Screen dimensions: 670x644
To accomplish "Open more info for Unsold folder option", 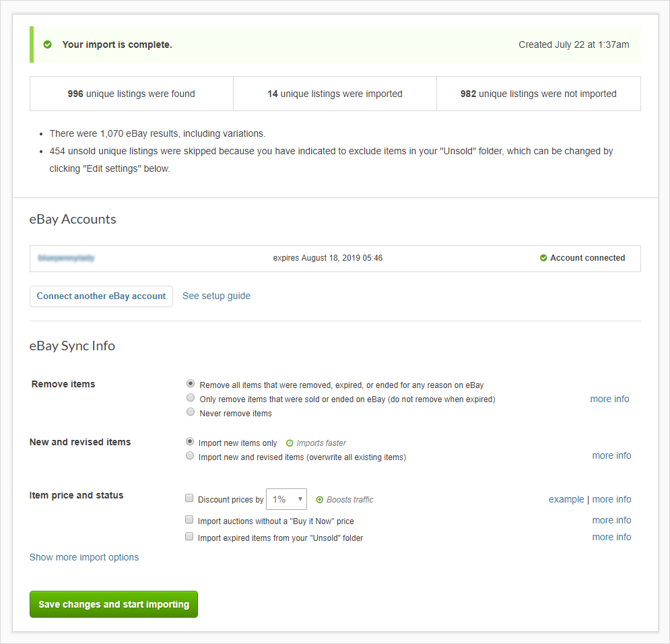I will [611, 537].
